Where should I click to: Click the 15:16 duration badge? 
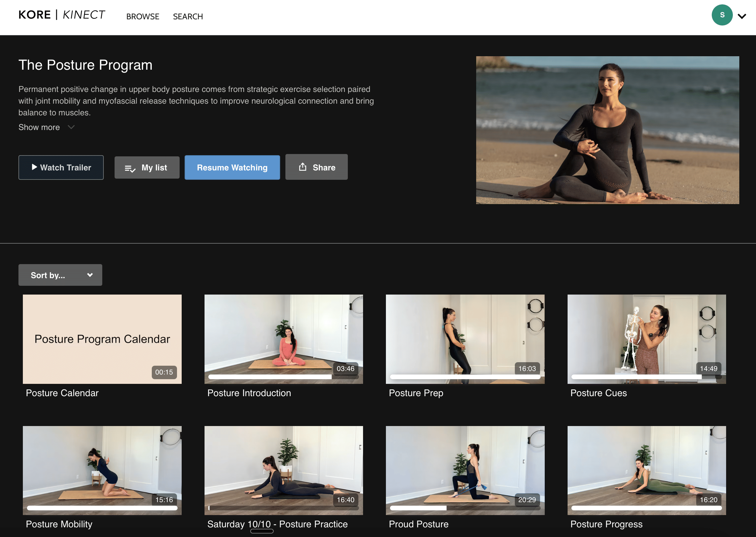[164, 500]
